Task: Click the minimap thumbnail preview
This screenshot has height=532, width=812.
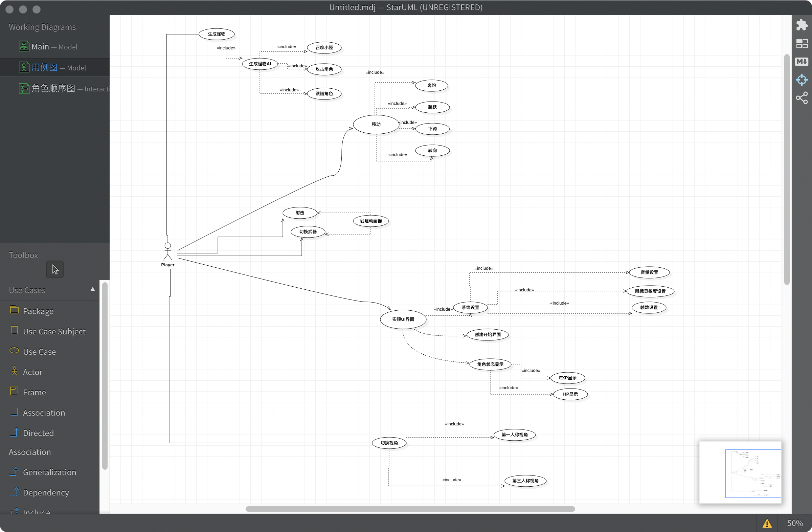Action: click(740, 473)
